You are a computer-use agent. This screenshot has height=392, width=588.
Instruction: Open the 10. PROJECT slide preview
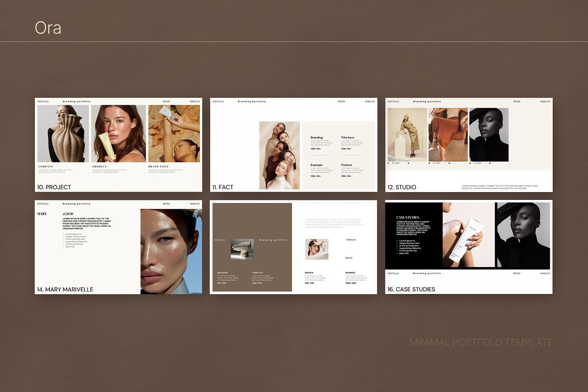(119, 145)
